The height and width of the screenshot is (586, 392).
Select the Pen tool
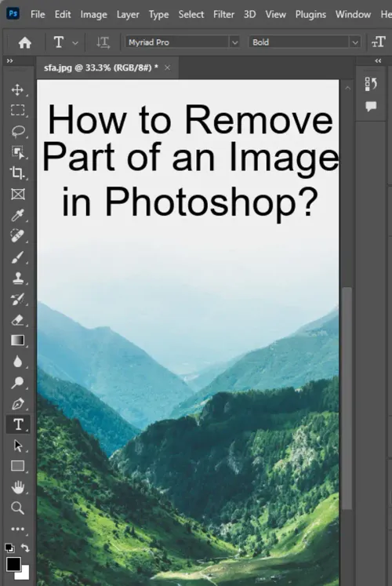[17, 404]
